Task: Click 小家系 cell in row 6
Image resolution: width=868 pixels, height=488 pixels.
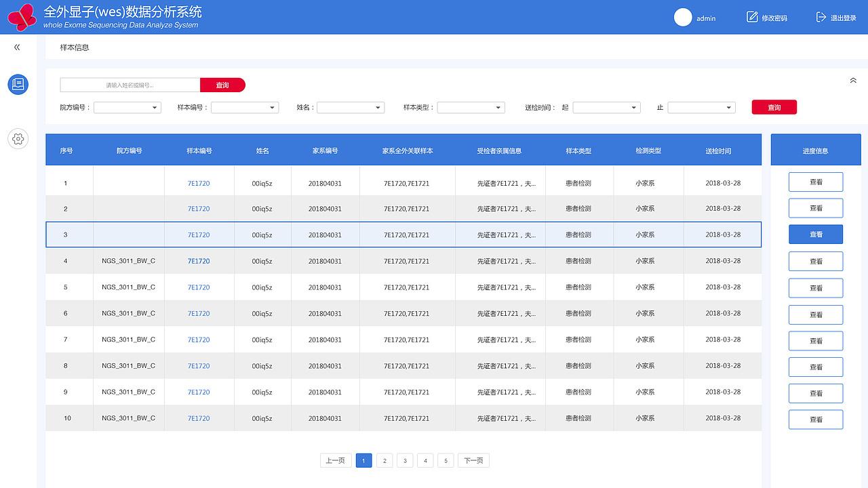Action: 645,313
